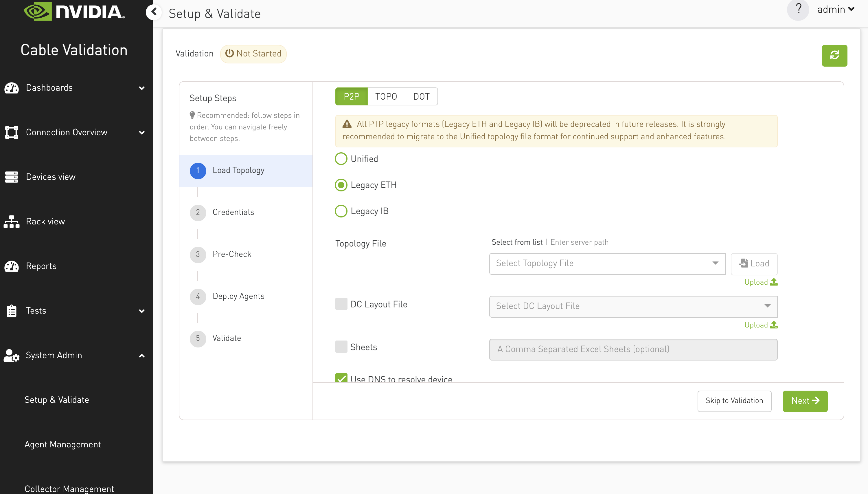Screen dimensions: 868x494
Task: Click the DC Layout upload arrow icon
Action: coord(774,325)
